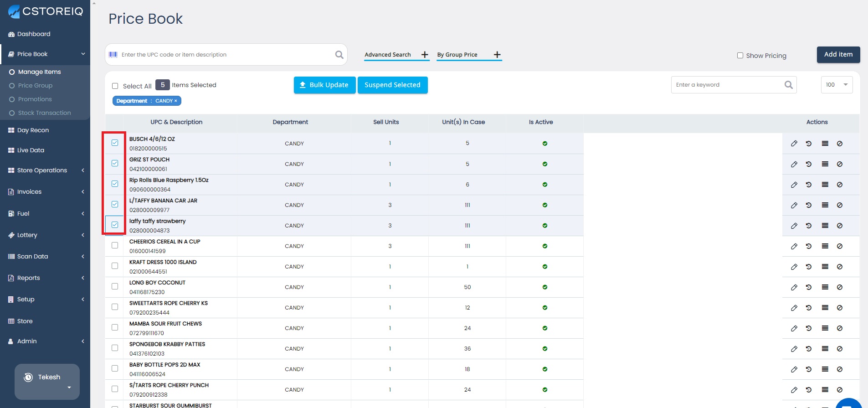The image size is (868, 408).
Task: Uncheck the BUSCH 4/6/12 OZ checkbox
Action: click(x=115, y=143)
